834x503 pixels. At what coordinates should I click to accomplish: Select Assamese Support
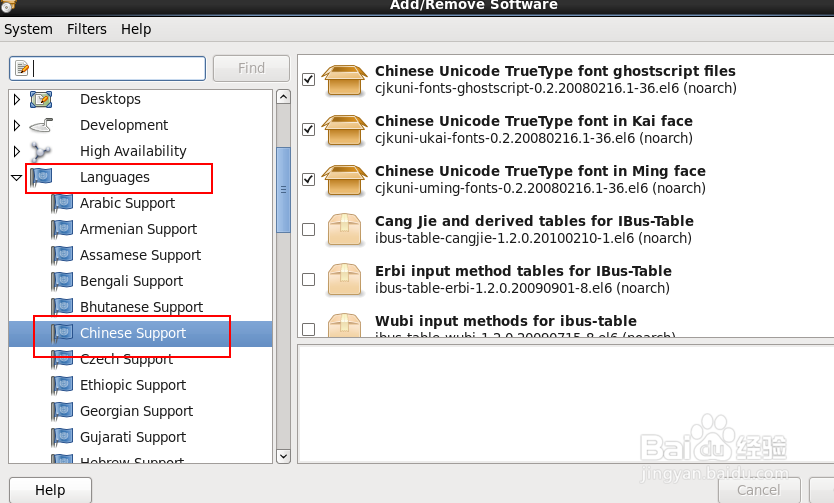click(x=140, y=256)
